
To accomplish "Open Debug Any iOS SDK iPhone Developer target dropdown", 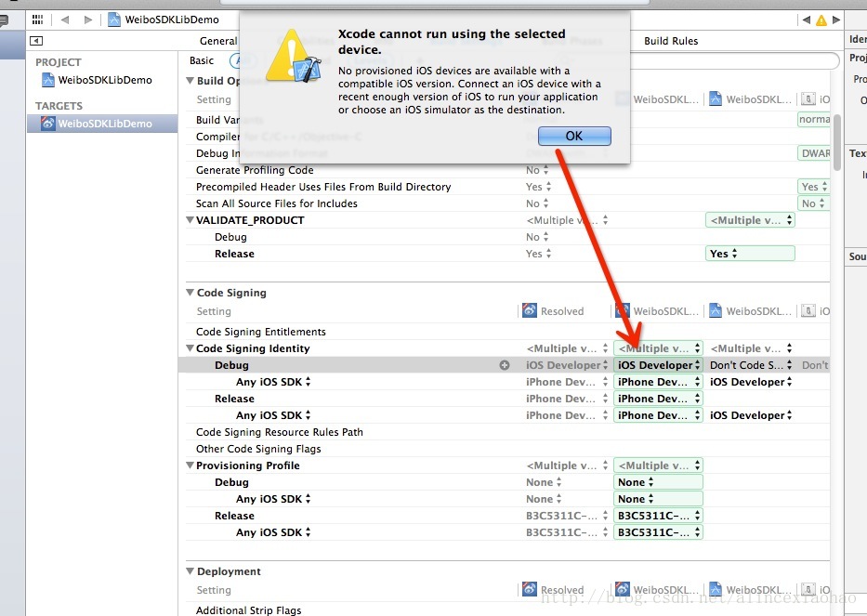I will point(658,382).
